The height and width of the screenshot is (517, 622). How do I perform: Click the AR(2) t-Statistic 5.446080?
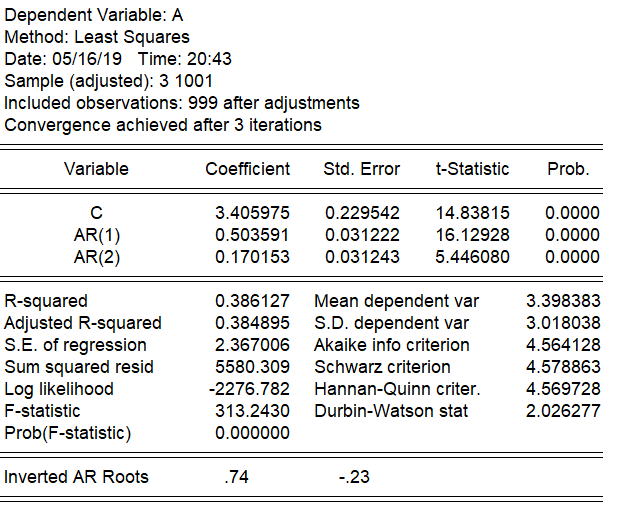pyautogui.click(x=472, y=257)
